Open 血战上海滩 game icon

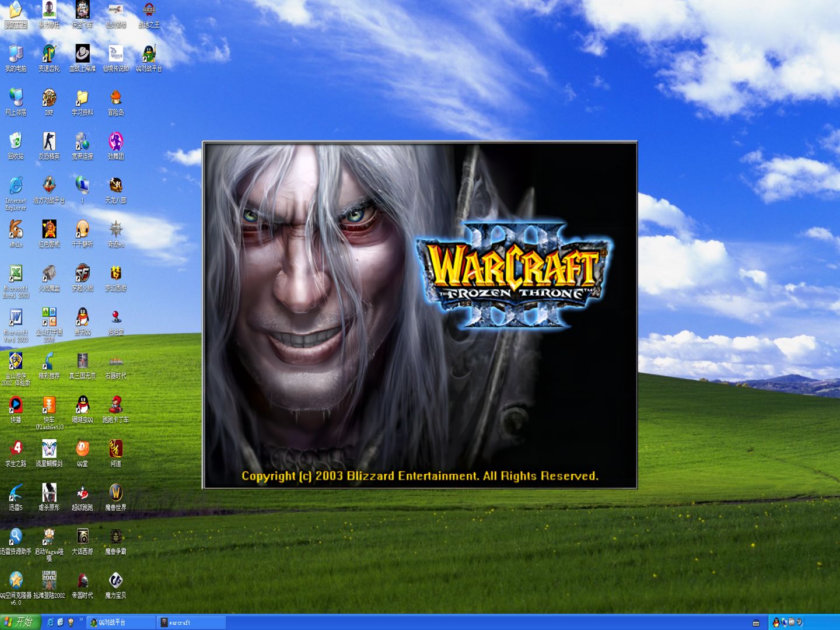coord(82,54)
